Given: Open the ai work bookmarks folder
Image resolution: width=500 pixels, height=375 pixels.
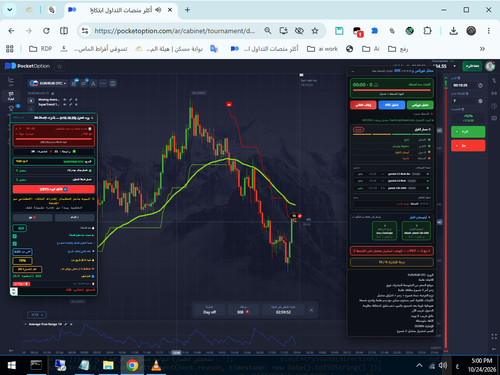Looking at the screenshot, I should pos(322,49).
